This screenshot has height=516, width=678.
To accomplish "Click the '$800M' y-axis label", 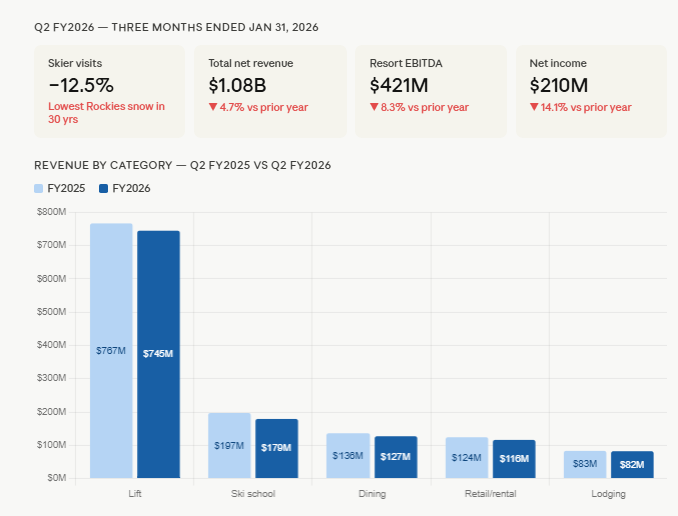I will pos(51,212).
